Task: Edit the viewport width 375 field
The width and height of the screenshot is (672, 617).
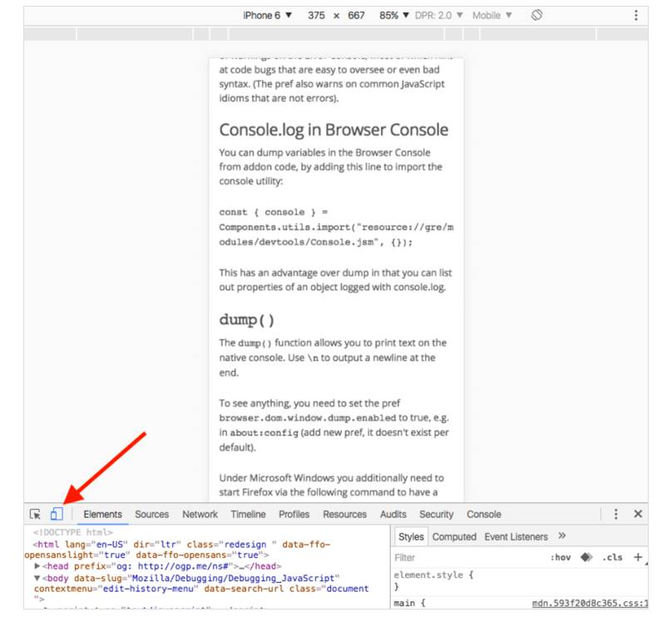Action: pyautogui.click(x=316, y=16)
